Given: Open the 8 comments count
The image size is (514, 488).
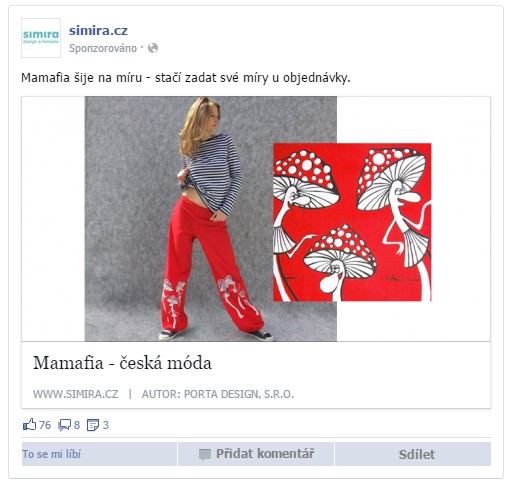Looking at the screenshot, I should 77,425.
